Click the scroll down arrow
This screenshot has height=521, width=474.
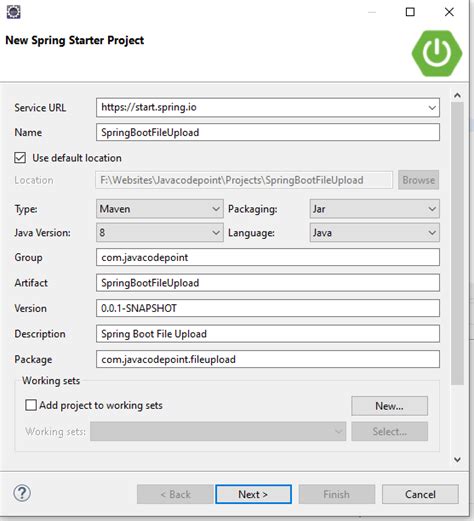457,460
